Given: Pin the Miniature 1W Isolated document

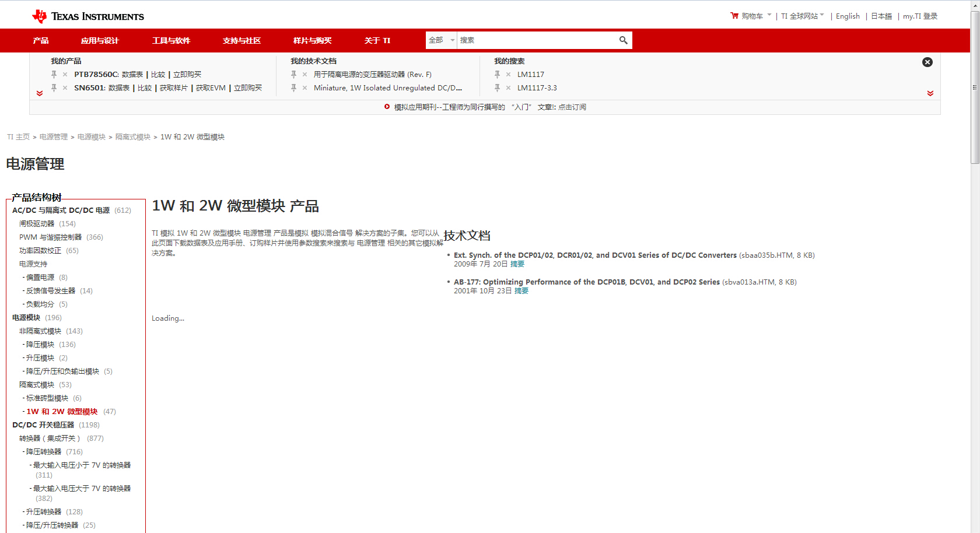Looking at the screenshot, I should (x=293, y=87).
